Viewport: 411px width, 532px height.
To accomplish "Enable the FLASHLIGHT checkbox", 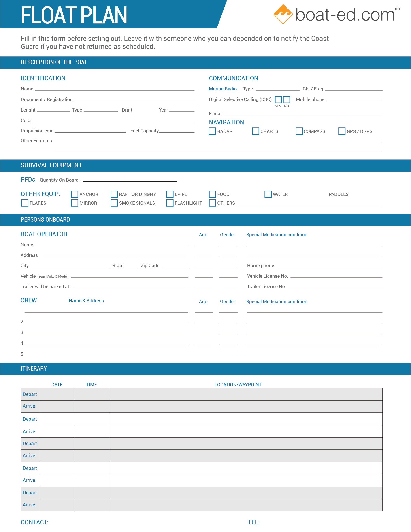I will tap(170, 203).
